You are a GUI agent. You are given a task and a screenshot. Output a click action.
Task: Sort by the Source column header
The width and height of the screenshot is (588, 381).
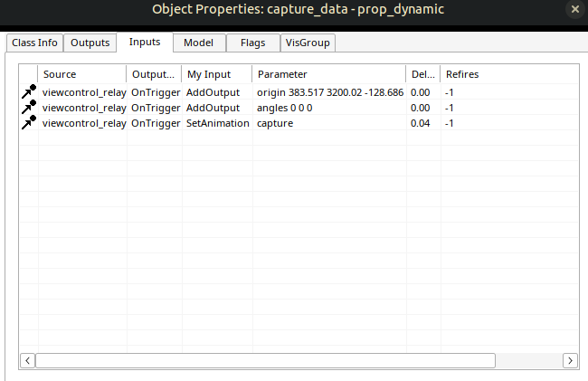82,74
